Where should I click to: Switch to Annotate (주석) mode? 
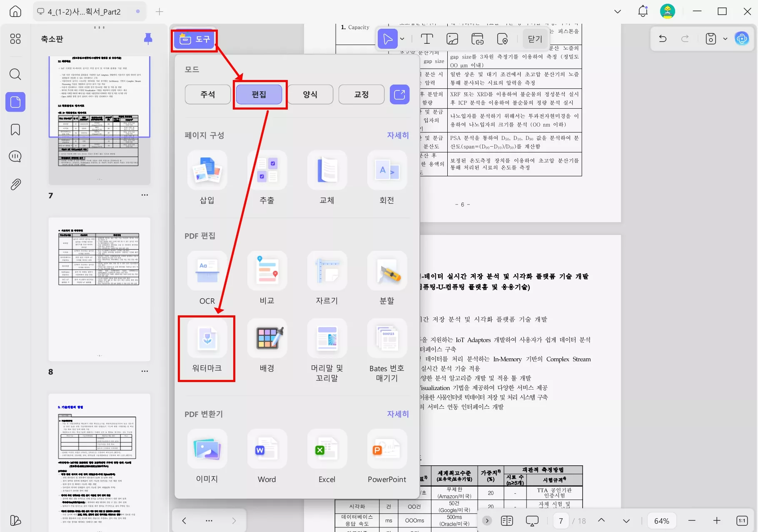[208, 95]
